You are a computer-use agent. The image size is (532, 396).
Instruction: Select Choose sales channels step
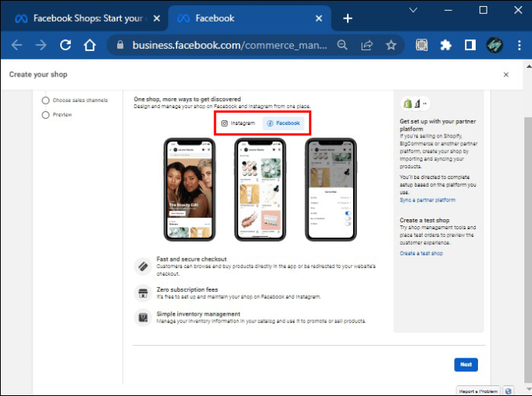pyautogui.click(x=75, y=100)
